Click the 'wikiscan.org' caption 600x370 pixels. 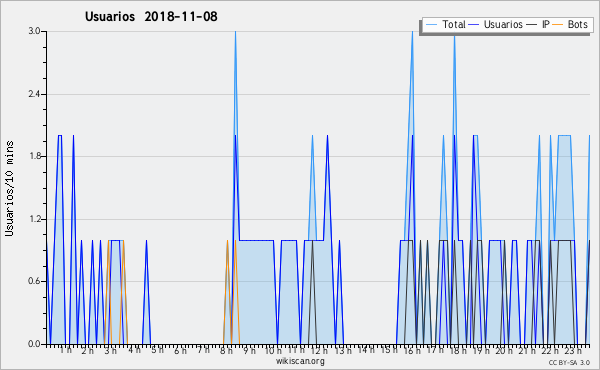300,361
